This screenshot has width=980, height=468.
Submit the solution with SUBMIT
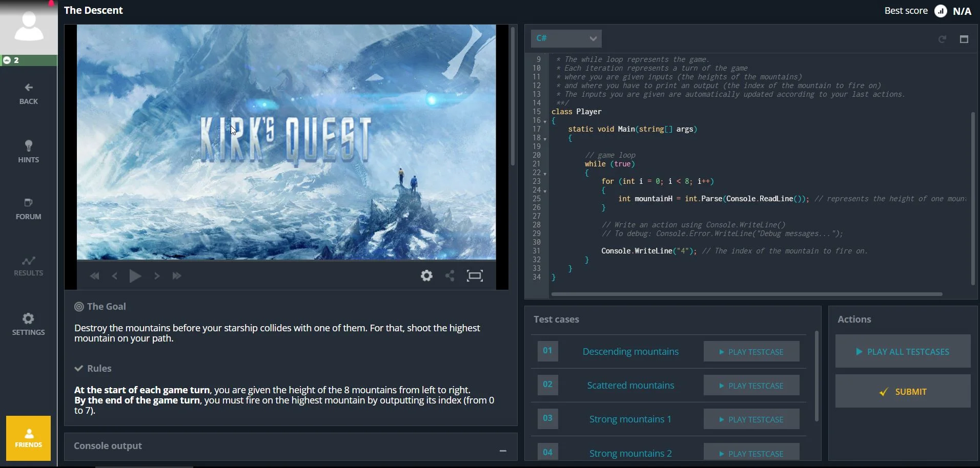[x=903, y=392]
